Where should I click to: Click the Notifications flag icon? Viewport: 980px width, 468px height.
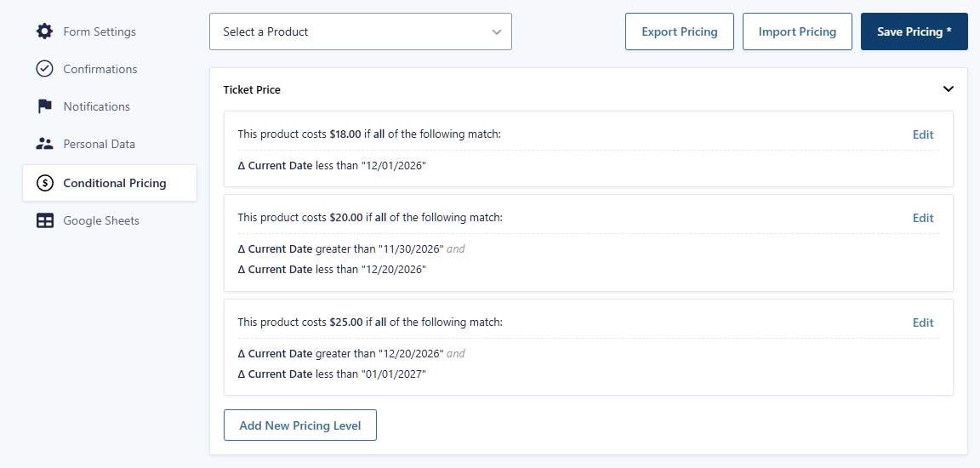click(x=44, y=106)
